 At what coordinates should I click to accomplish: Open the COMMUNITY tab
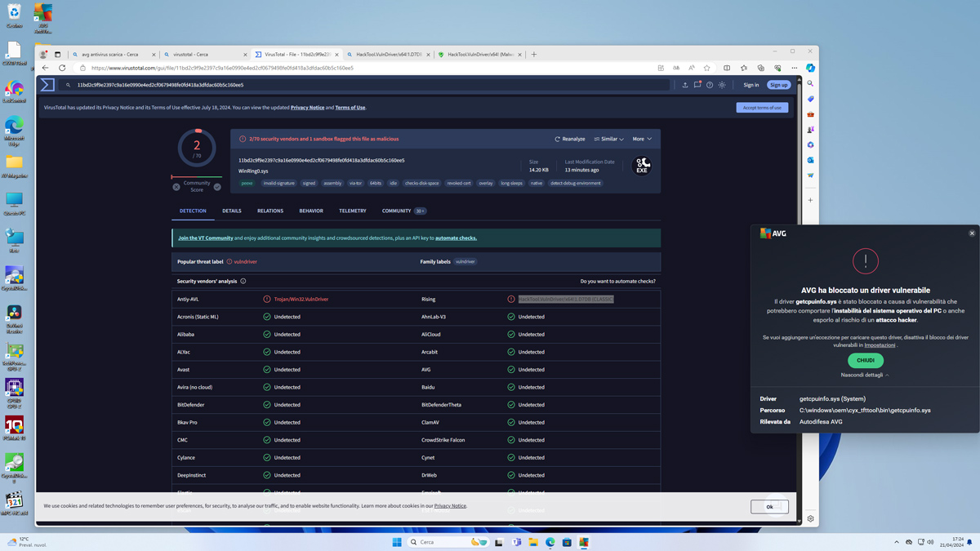(403, 211)
